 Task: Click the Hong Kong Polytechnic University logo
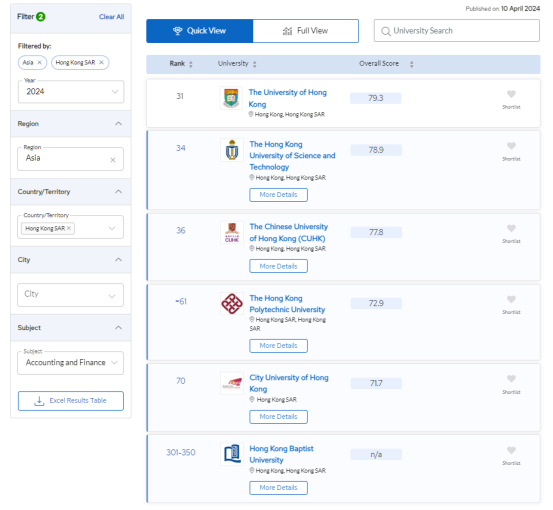tap(232, 304)
